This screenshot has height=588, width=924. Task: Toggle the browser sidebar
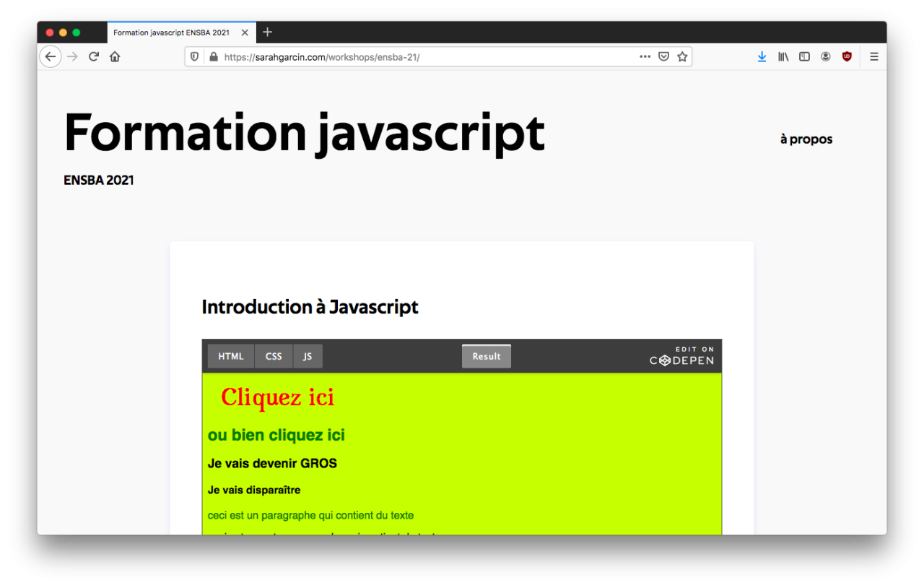(x=804, y=57)
